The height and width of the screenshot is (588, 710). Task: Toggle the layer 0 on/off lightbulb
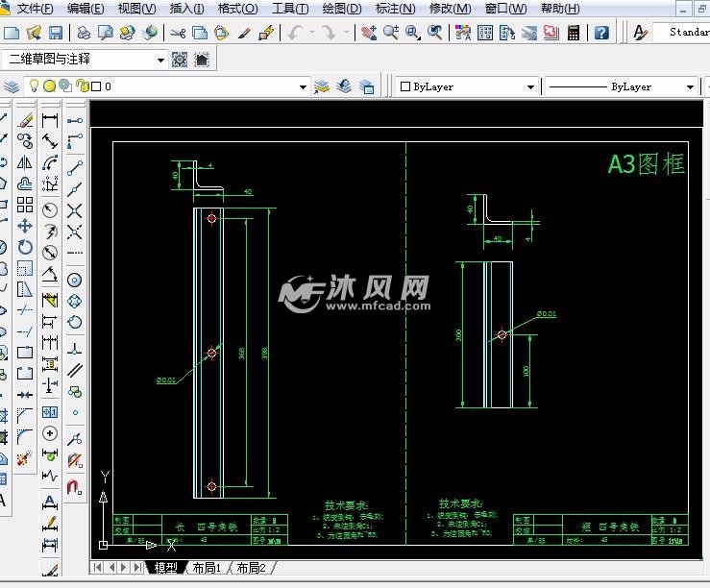point(34,86)
